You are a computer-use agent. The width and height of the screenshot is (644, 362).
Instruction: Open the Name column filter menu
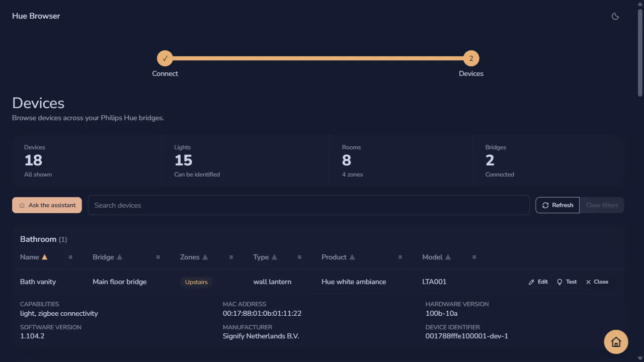pyautogui.click(x=70, y=257)
